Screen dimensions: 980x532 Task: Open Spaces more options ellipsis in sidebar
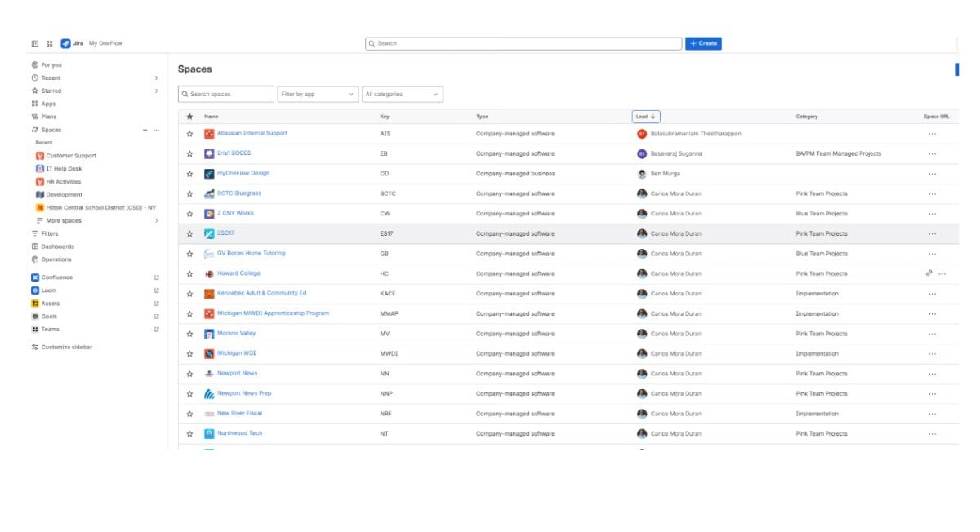coord(156,130)
